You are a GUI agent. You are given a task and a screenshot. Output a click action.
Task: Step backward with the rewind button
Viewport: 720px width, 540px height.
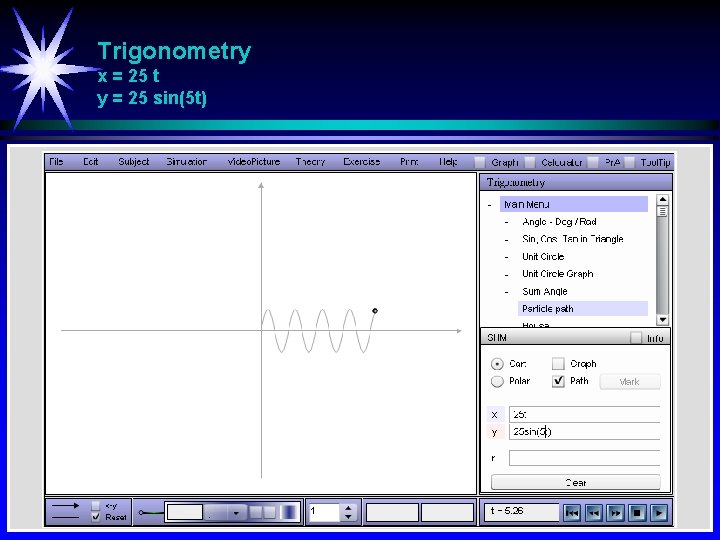tap(594, 512)
